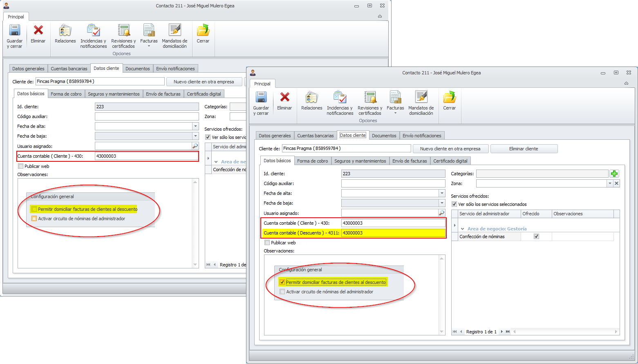Open Fecha de alta dropdown in front window
638x364 pixels.
tap(442, 193)
